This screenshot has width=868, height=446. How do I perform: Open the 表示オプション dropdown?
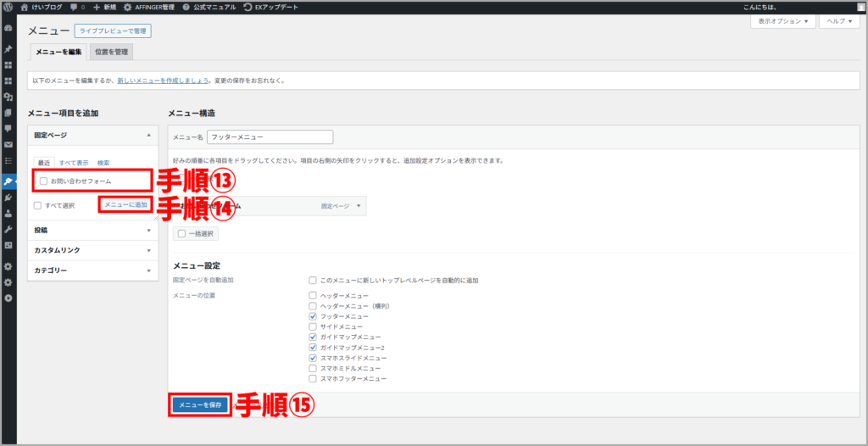click(782, 21)
